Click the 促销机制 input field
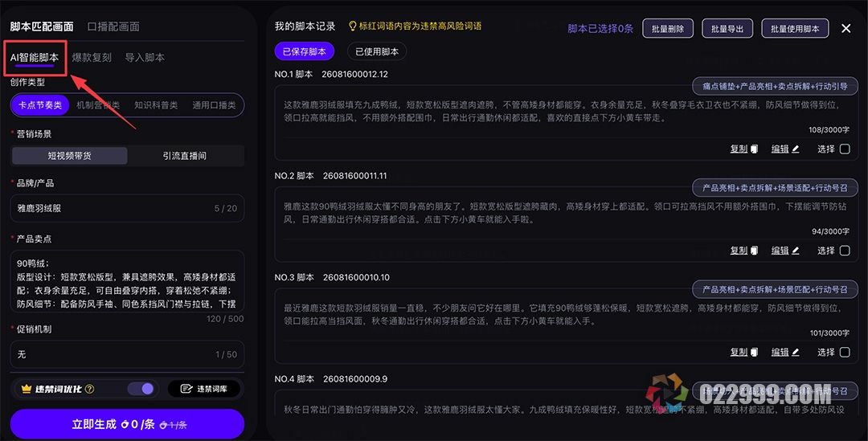 (127, 355)
